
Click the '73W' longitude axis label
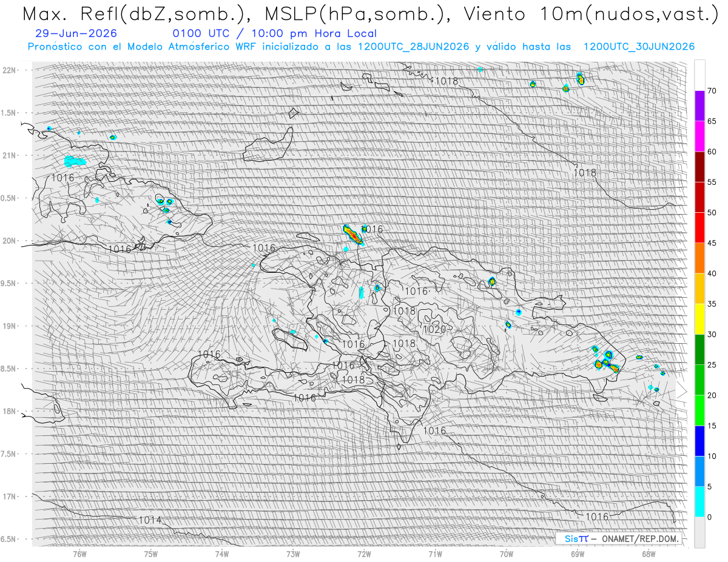click(x=292, y=554)
